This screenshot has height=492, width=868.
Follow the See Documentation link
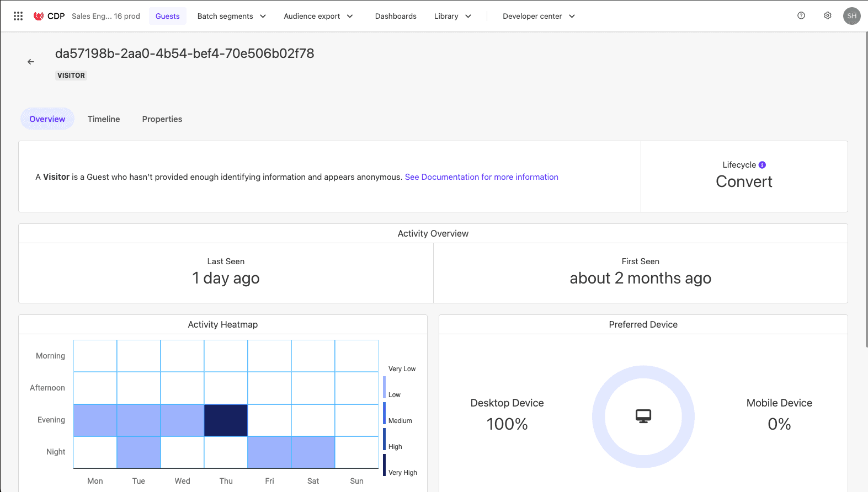[x=481, y=177]
